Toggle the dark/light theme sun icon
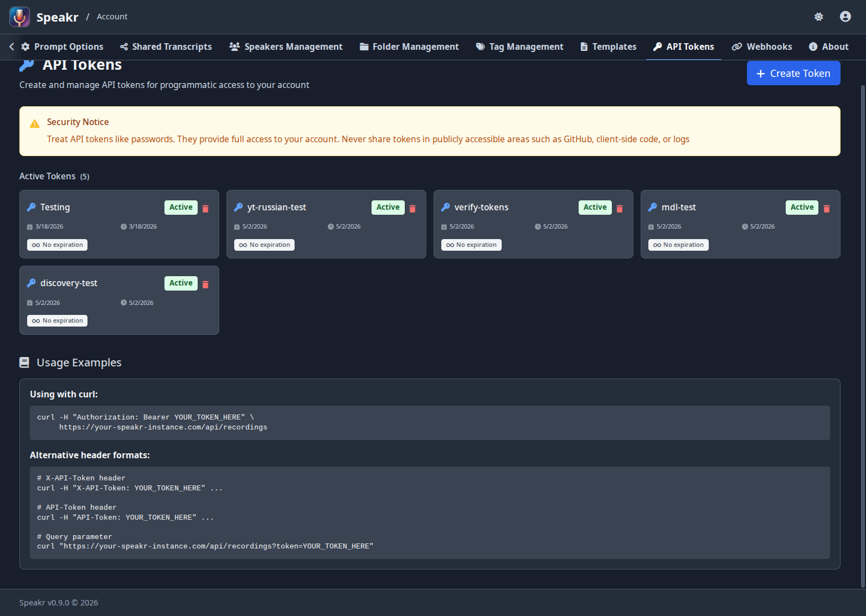This screenshot has width=866, height=616. coord(818,17)
